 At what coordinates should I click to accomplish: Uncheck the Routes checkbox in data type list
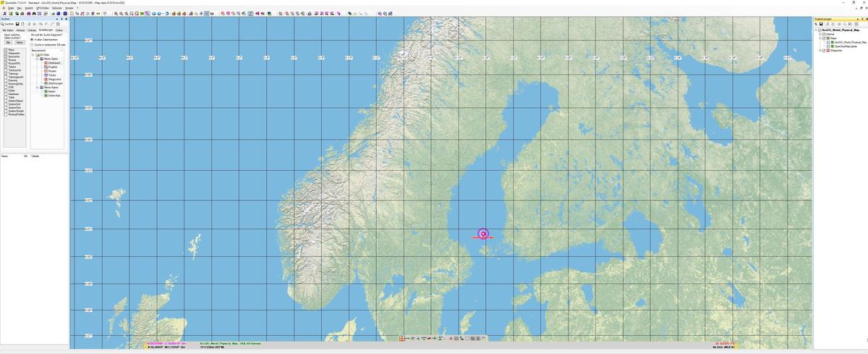[x=6, y=60]
